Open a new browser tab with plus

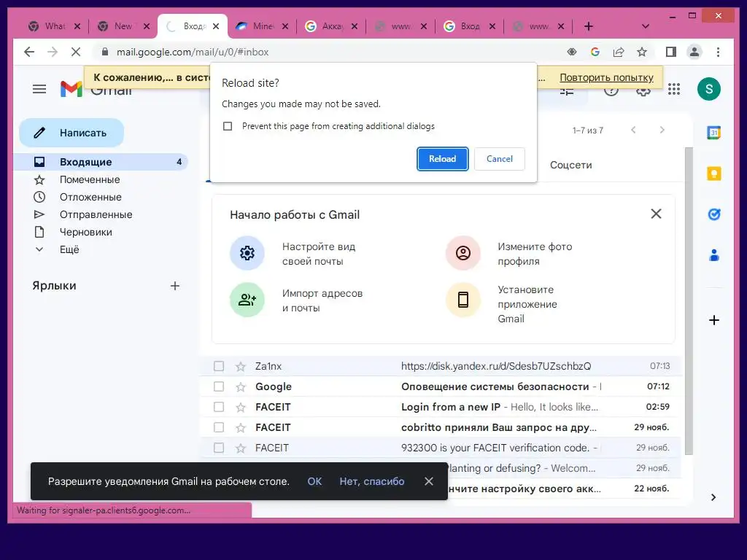click(x=589, y=26)
